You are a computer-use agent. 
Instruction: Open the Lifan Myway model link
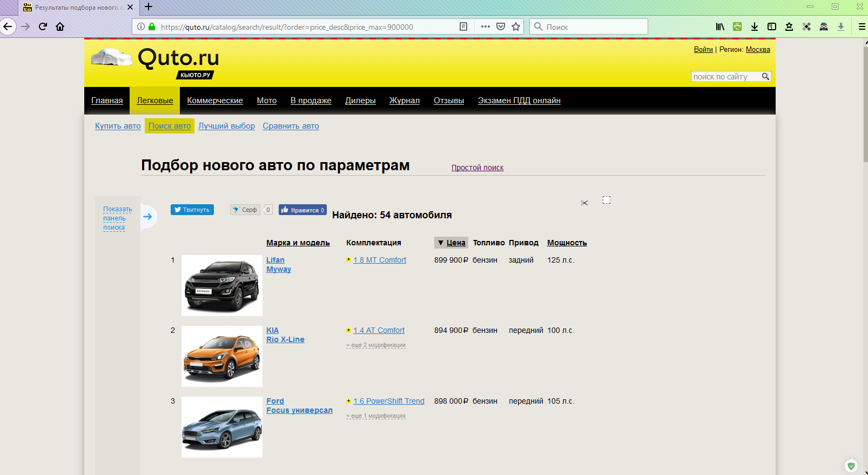pos(279,265)
